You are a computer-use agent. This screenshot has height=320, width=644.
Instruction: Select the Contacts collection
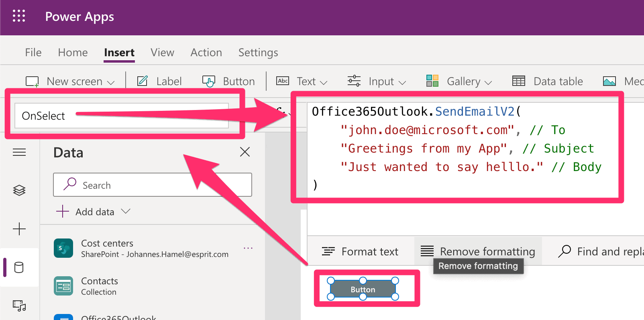click(x=153, y=286)
